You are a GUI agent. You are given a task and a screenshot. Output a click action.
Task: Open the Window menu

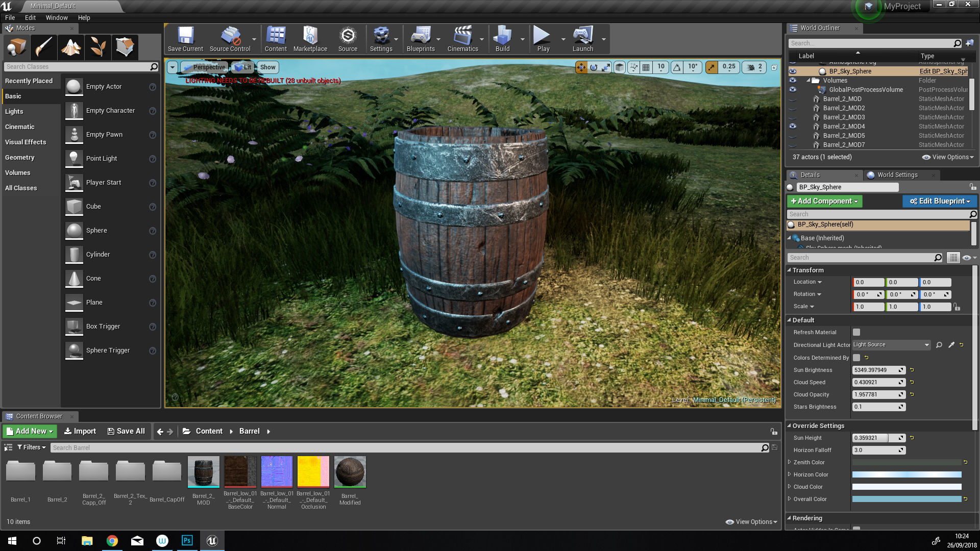pyautogui.click(x=57, y=17)
